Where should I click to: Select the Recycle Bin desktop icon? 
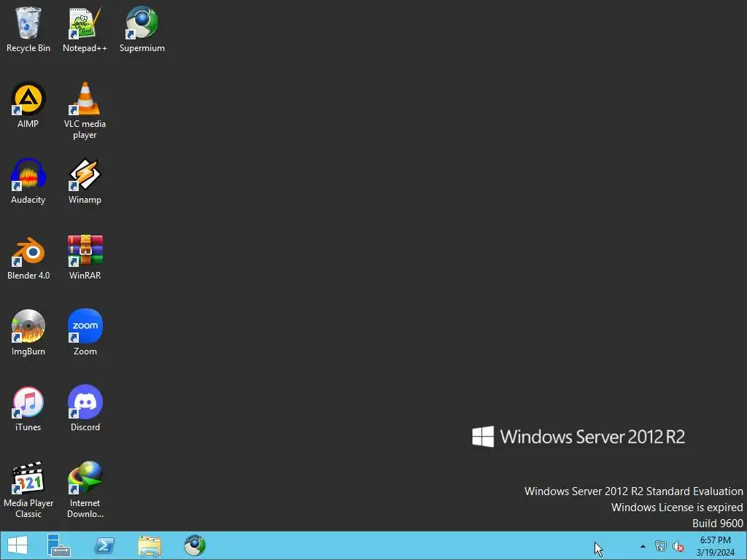tap(28, 29)
